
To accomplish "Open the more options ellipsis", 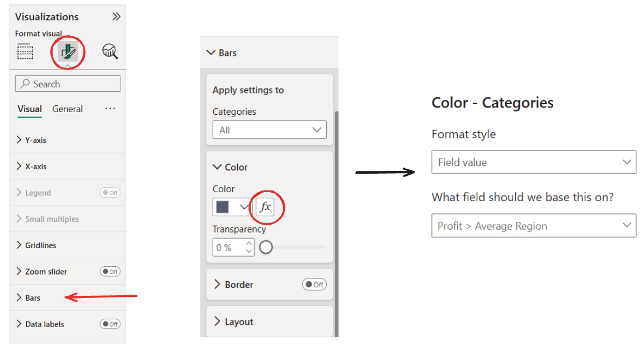I will coord(110,109).
